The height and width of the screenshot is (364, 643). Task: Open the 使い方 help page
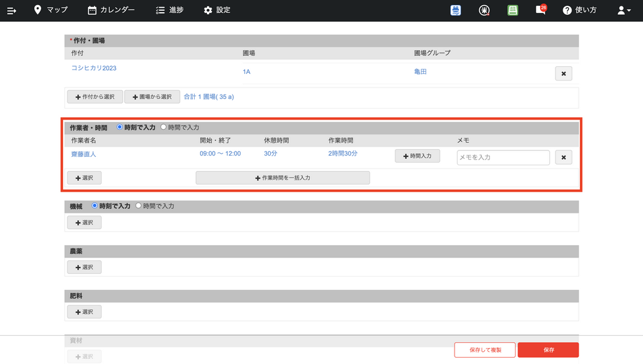[x=579, y=10]
